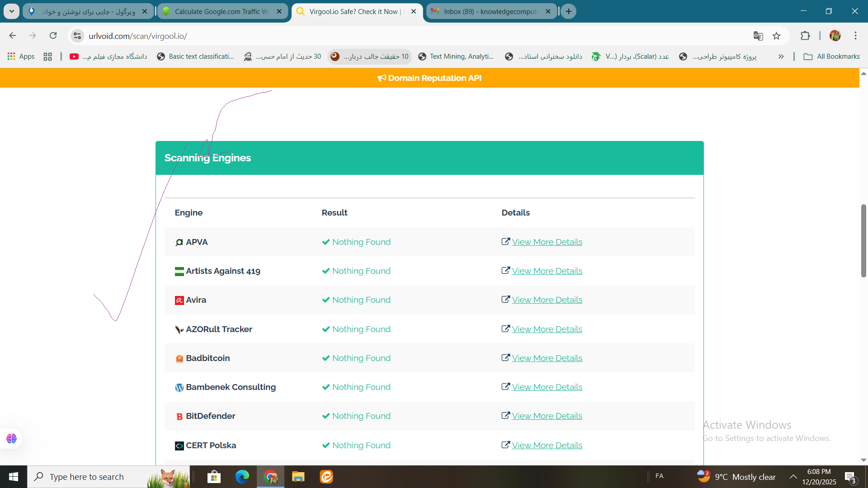Open the browser Extensions puzzle icon
Image resolution: width=868 pixels, height=488 pixels.
pos(806,36)
